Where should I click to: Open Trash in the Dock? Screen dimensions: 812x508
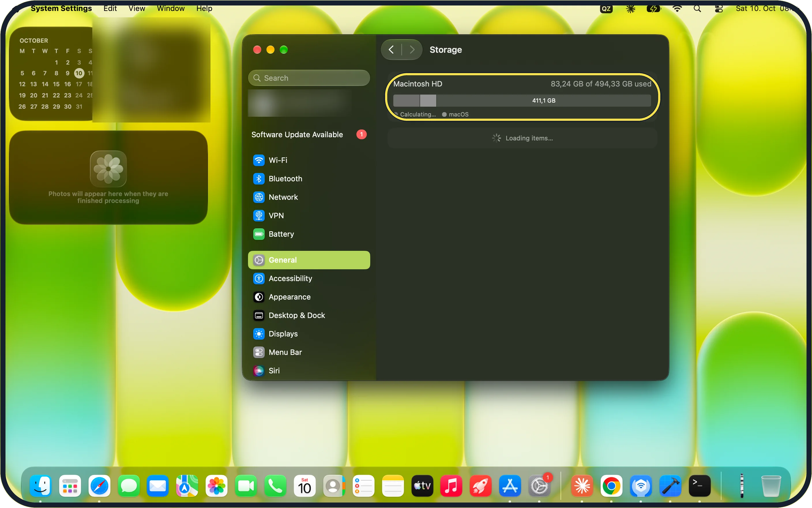[771, 486]
